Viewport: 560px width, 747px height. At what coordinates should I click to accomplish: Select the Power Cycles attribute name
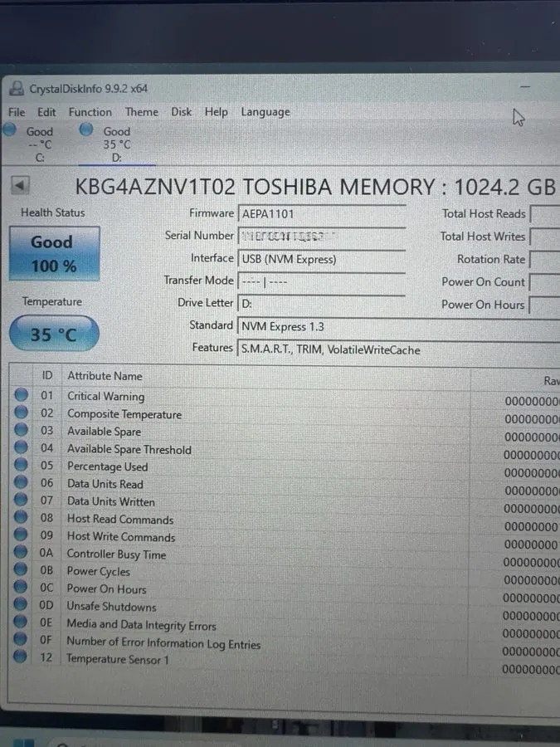98,571
